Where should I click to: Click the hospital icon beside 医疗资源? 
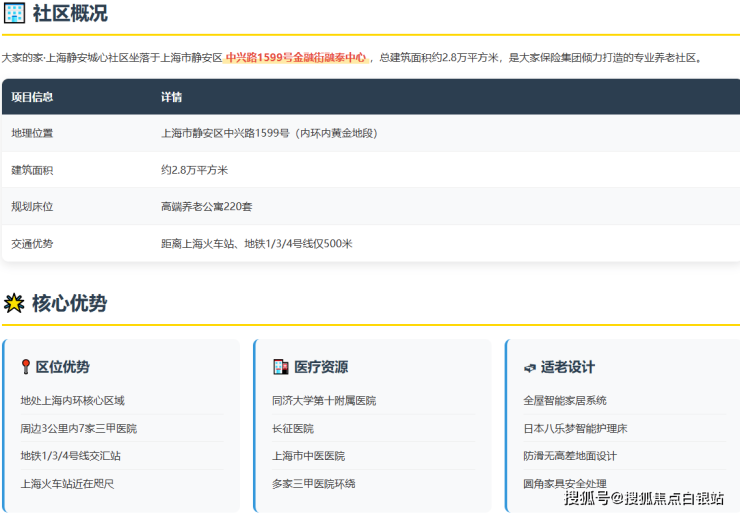pyautogui.click(x=280, y=367)
